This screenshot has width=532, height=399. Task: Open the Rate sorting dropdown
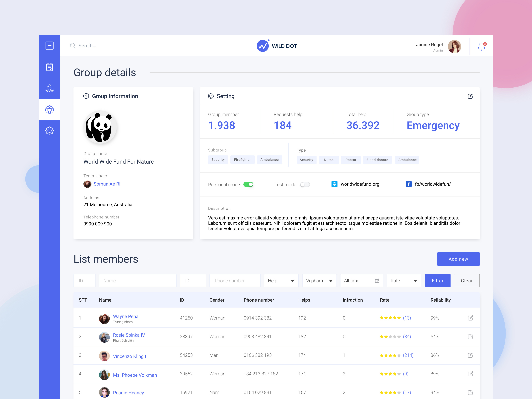(x=403, y=280)
